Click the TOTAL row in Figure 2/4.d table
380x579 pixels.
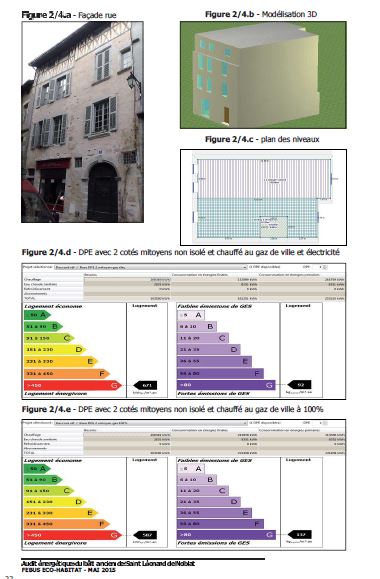pos(184,298)
